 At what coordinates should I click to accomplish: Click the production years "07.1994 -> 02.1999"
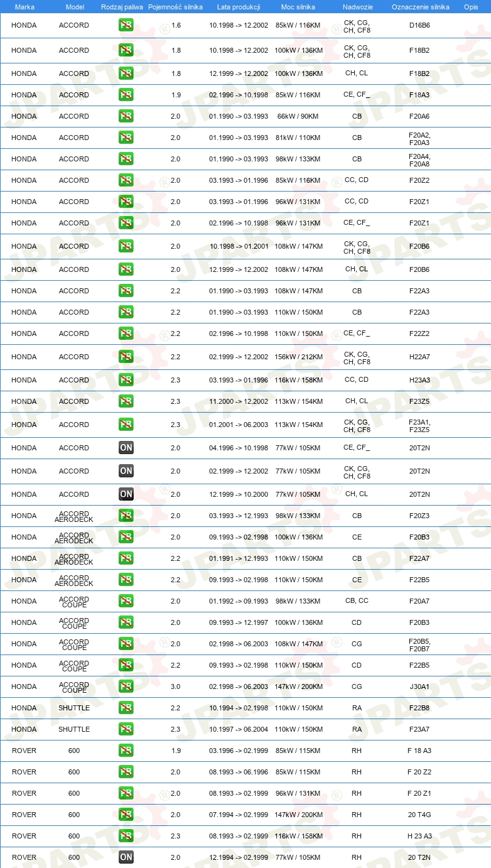click(x=239, y=815)
